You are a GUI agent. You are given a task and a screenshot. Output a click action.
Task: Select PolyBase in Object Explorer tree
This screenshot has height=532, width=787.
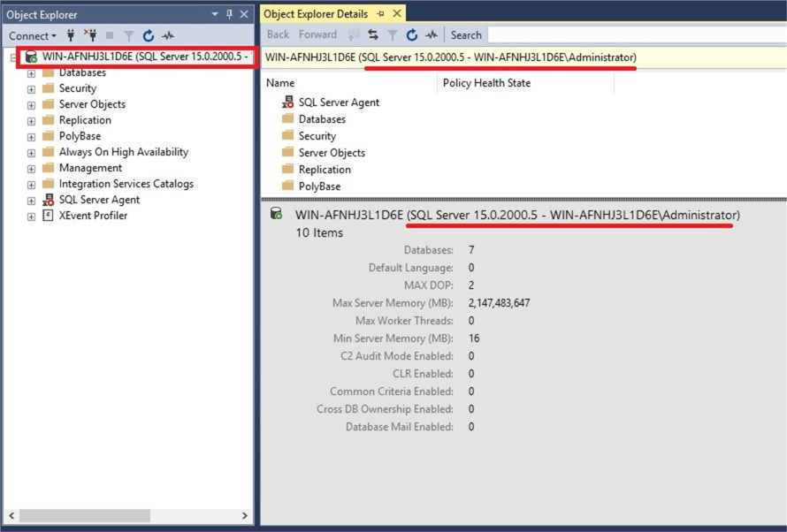(x=80, y=136)
